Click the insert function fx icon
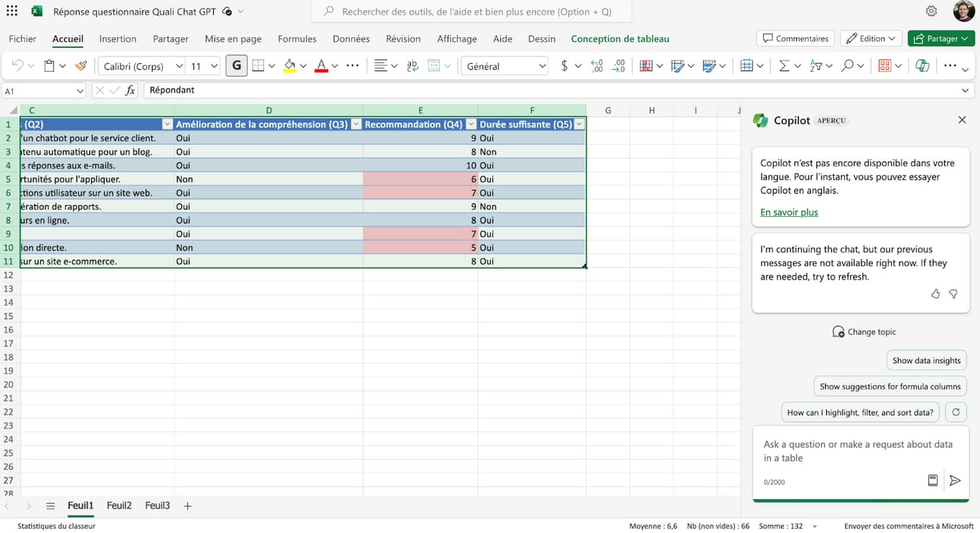 coord(130,90)
